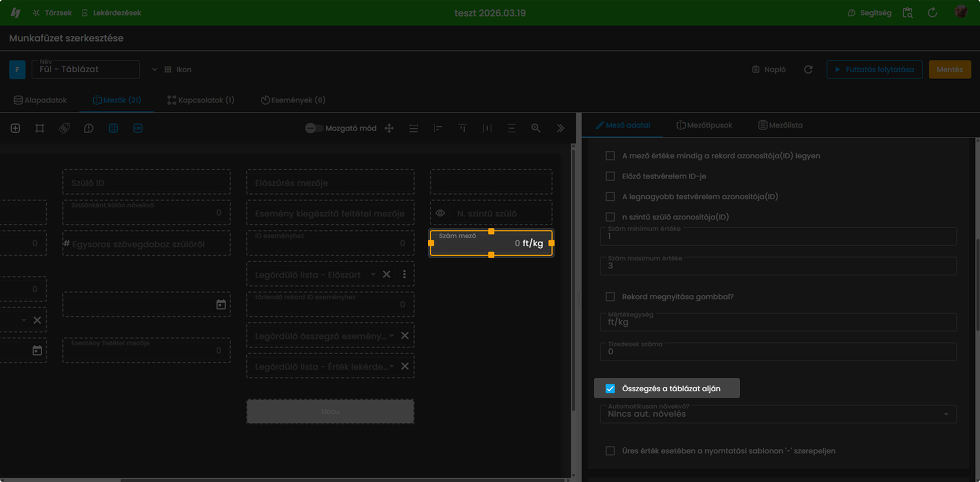The image size is (980, 482).
Task: Click the tag label icon in toolbar
Action: coord(64,128)
